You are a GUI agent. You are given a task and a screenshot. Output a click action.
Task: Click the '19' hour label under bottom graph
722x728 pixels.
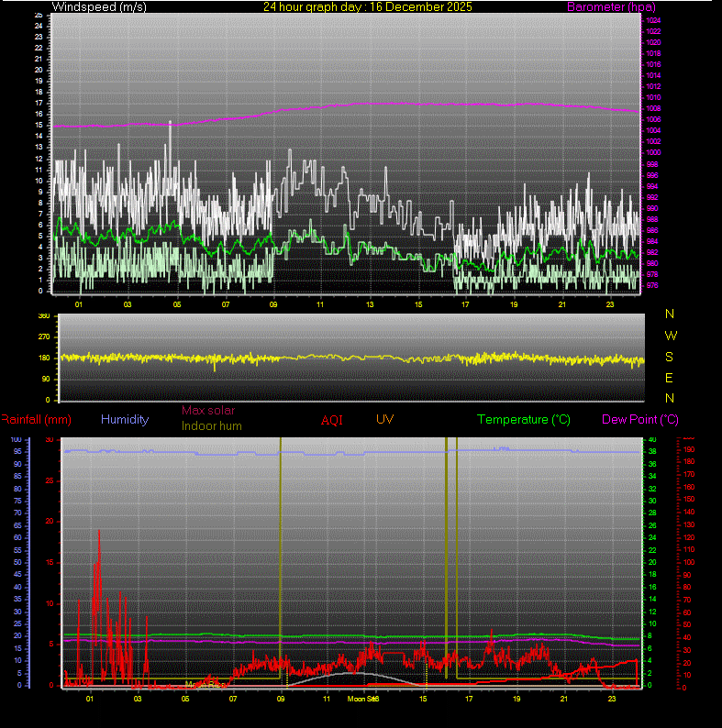517,699
